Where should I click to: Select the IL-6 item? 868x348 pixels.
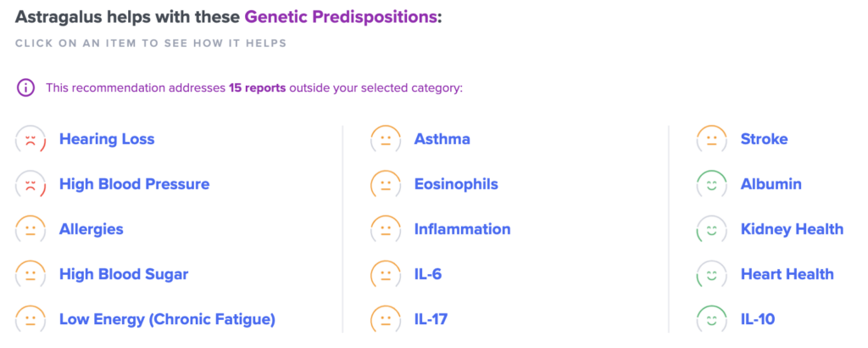pyautogui.click(x=428, y=274)
